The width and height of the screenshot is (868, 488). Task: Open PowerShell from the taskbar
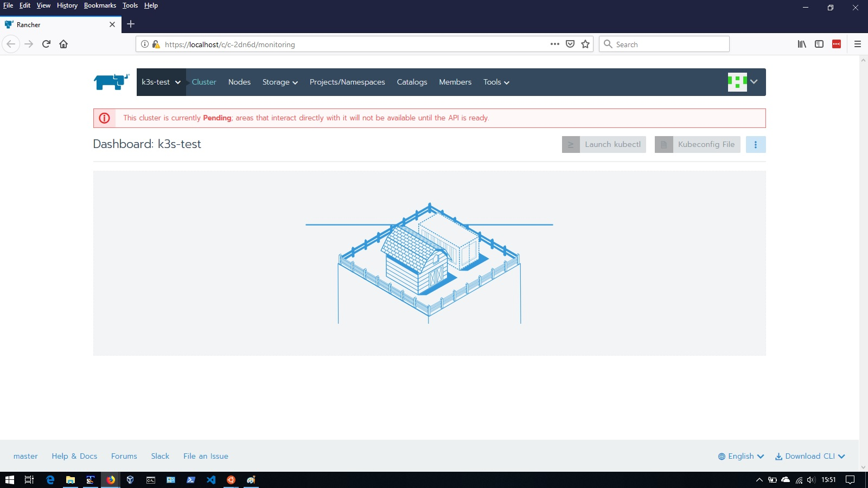click(x=191, y=480)
